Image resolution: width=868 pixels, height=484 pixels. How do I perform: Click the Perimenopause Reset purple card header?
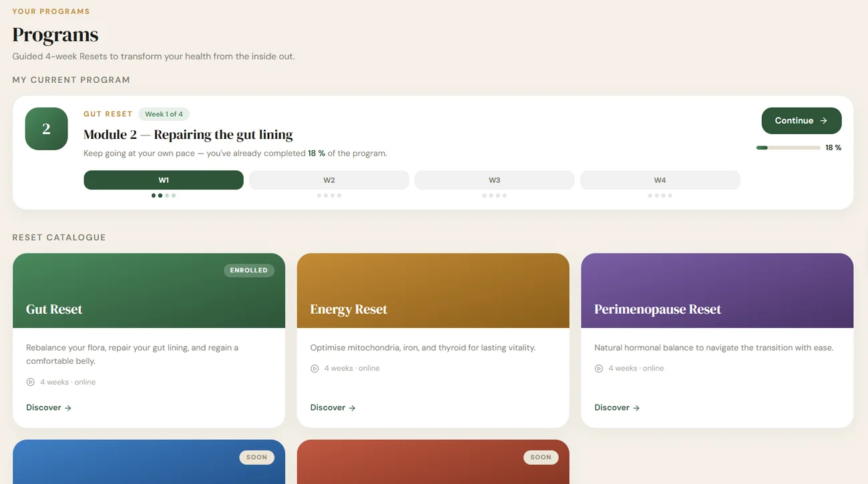(717, 290)
